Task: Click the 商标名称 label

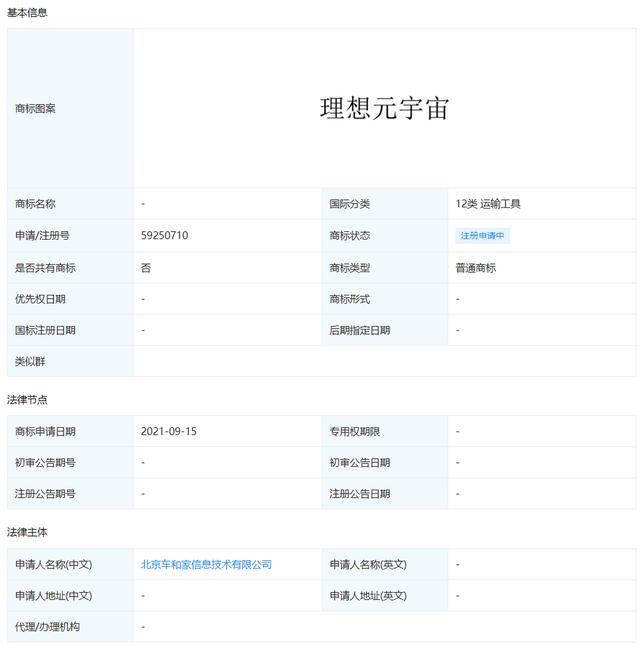Action: tap(35, 204)
